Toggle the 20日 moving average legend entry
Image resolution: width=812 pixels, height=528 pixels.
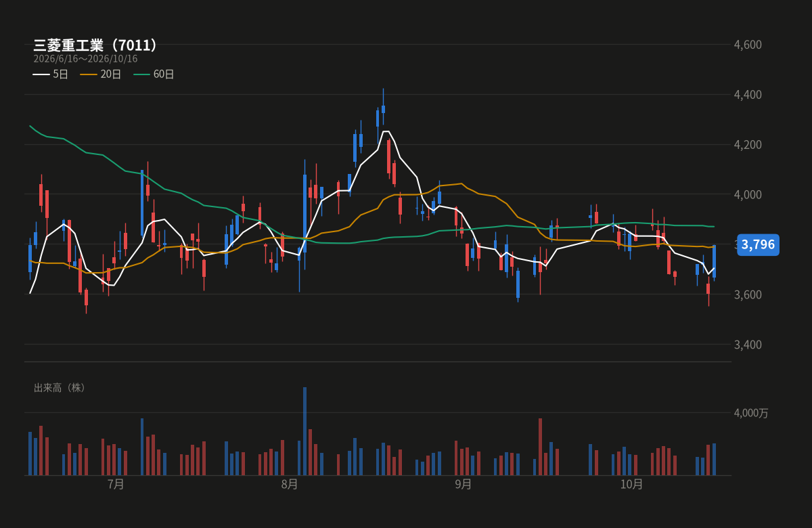(101, 74)
